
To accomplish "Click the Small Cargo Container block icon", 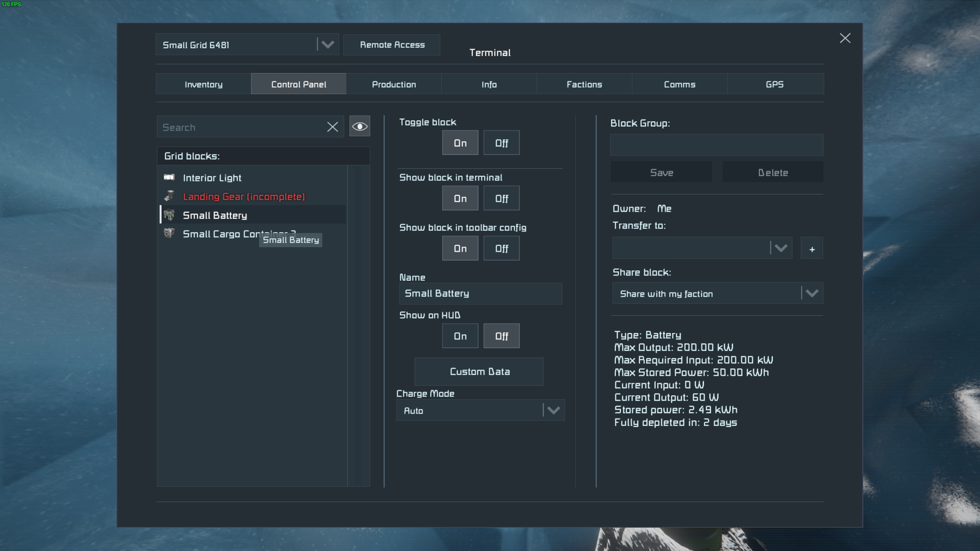I will point(169,233).
